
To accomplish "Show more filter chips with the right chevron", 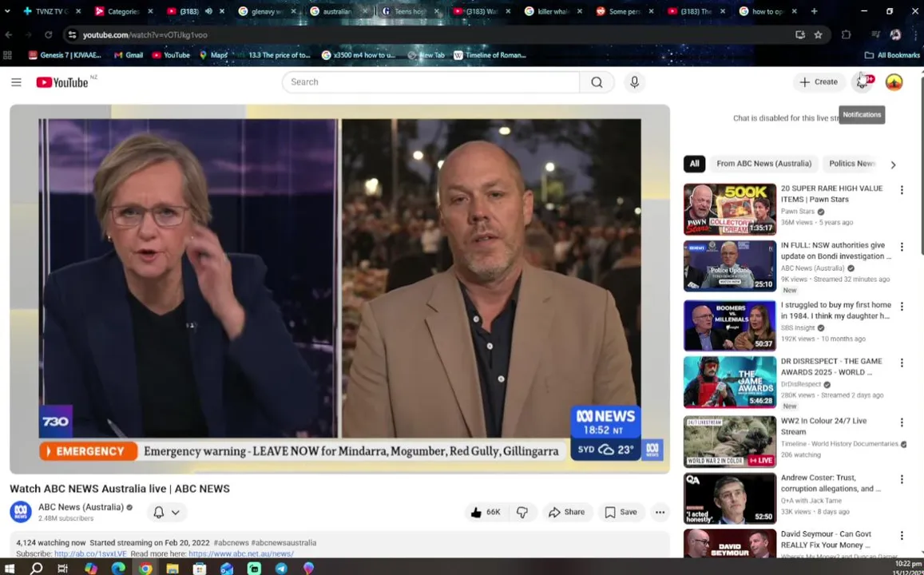I will 893,165.
